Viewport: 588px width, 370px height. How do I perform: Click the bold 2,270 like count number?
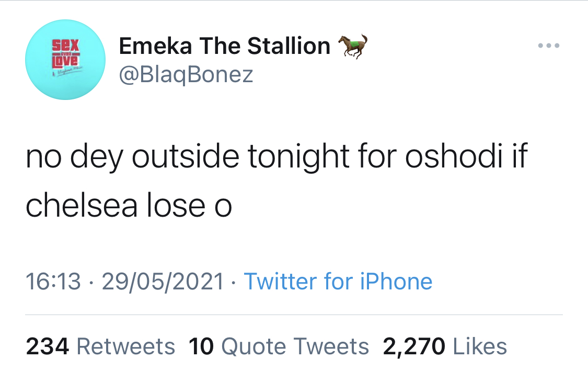[x=414, y=346]
